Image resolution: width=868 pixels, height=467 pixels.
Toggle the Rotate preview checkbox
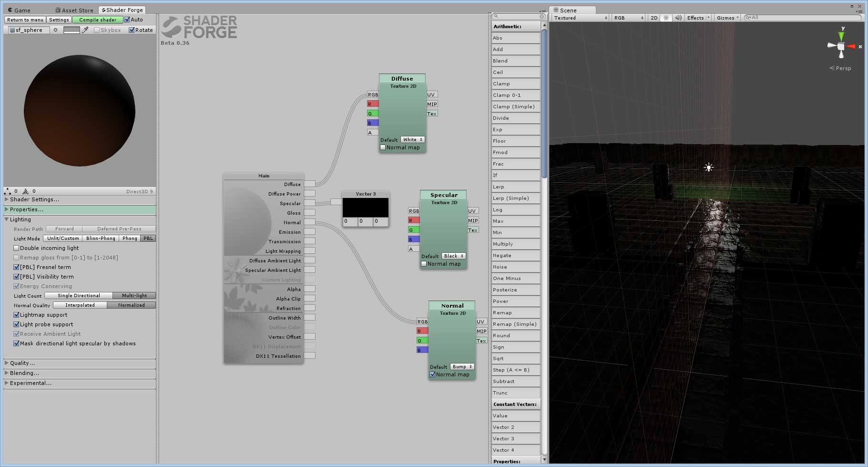click(x=132, y=30)
